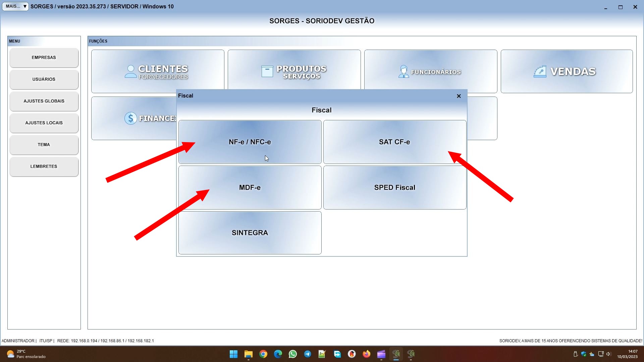Open the volume speaker tray icon
Screen dimensions: 644x362
pos(608,354)
